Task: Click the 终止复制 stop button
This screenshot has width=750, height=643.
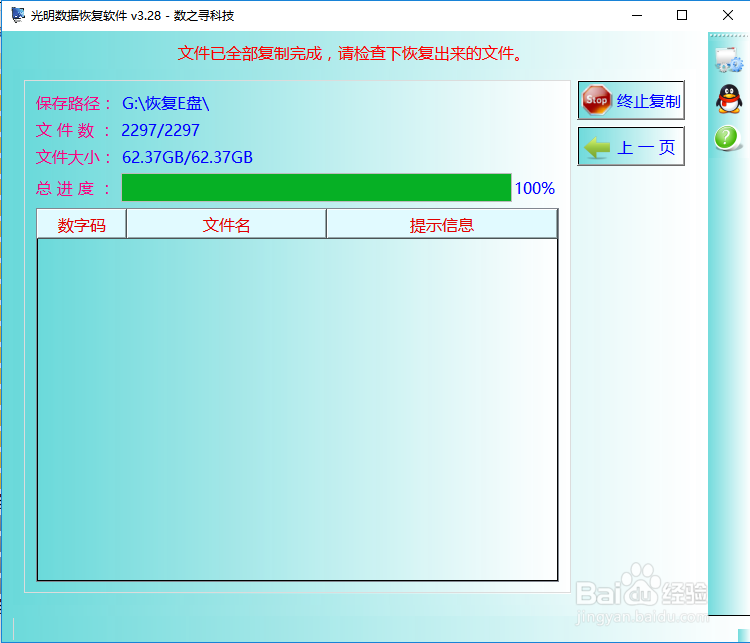Action: point(631,100)
